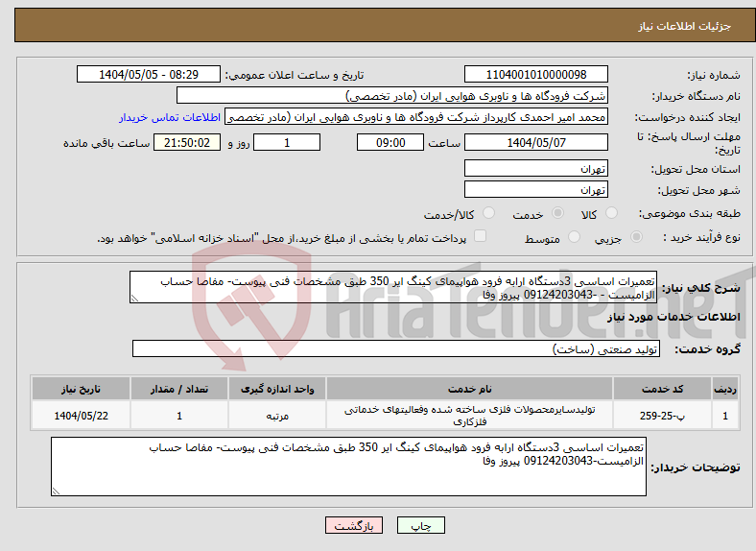The height and width of the screenshot is (551, 756).
Task: Select the کالا/خدمت radio button
Action: click(x=489, y=213)
